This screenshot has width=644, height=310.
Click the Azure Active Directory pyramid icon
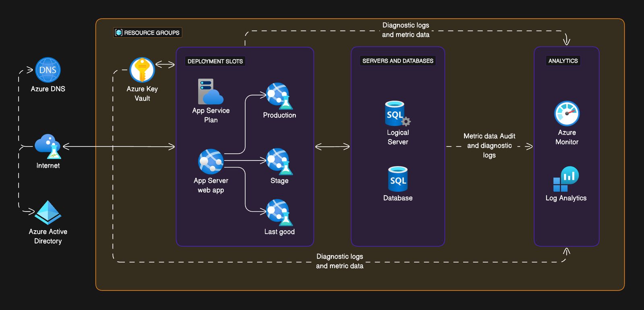[x=48, y=212]
